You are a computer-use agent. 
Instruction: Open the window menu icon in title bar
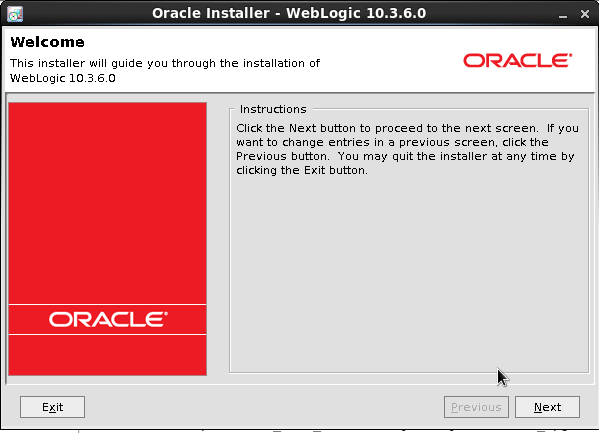(15, 14)
